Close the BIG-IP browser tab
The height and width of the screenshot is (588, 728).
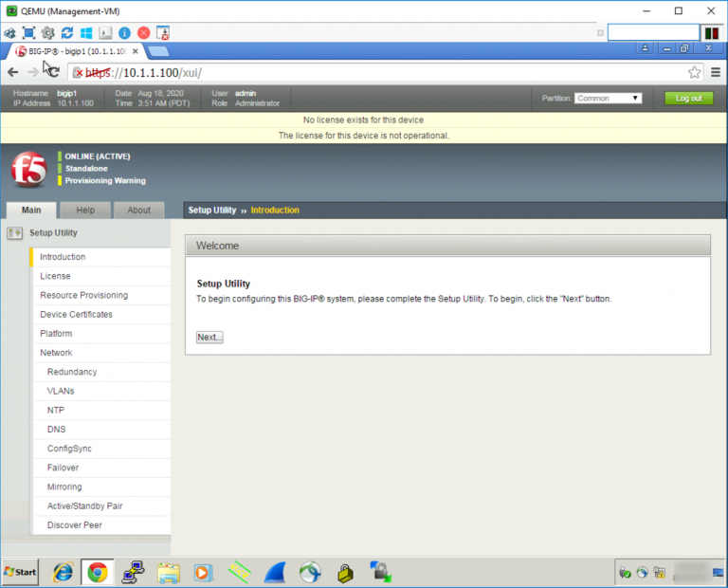[136, 51]
